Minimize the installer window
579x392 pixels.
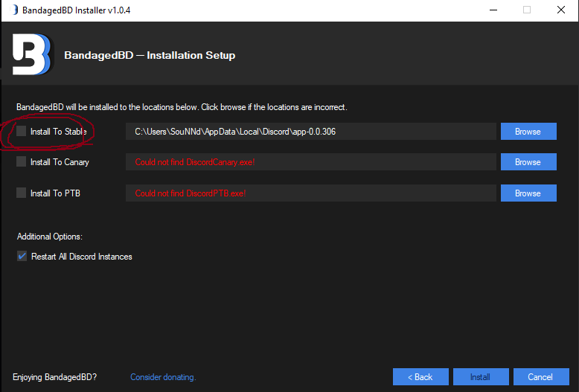(x=492, y=10)
